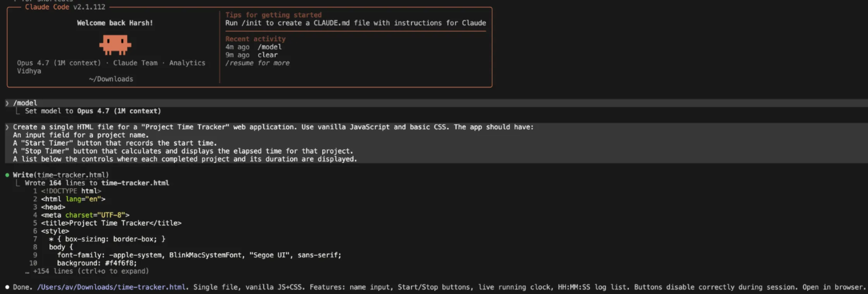Select the clear entry from 9m ago
This screenshot has width=868, height=294.
pyautogui.click(x=268, y=55)
